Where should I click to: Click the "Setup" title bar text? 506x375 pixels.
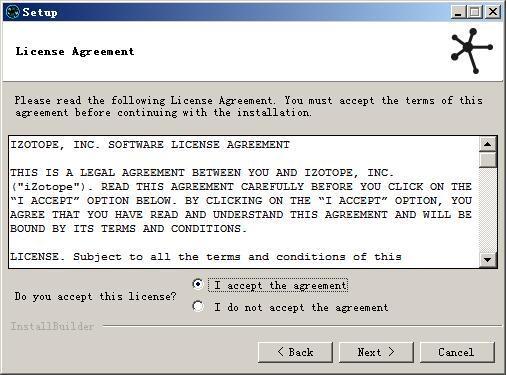click(x=40, y=12)
